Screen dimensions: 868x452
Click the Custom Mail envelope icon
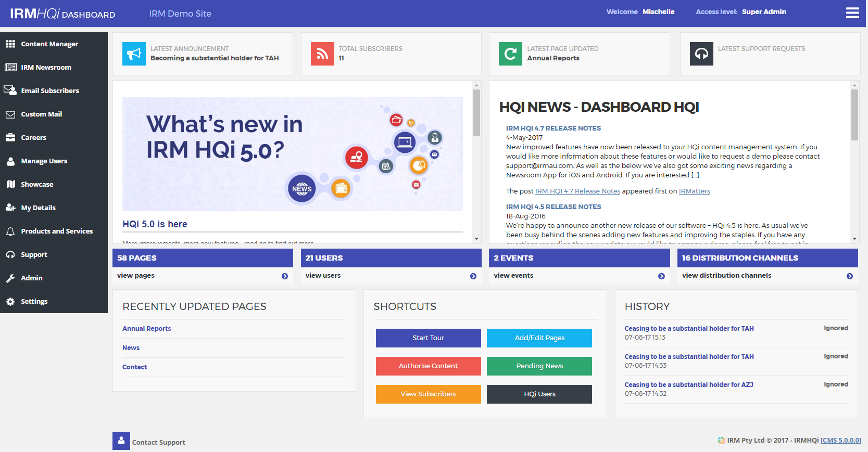tap(10, 114)
